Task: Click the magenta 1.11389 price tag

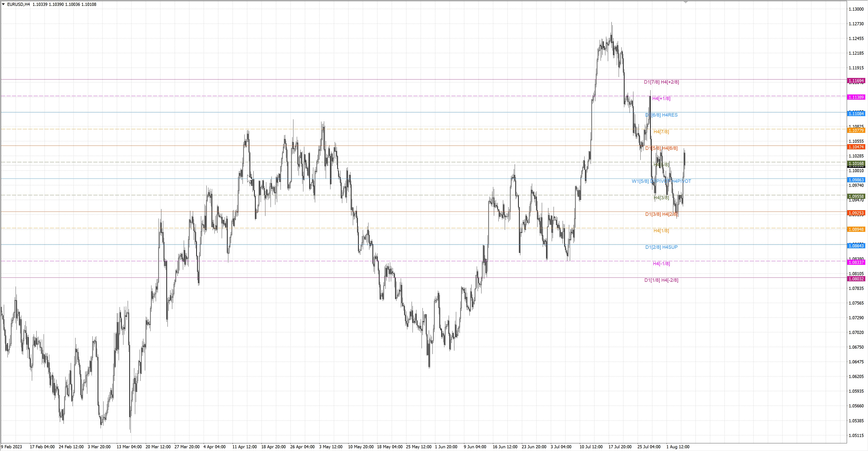Action: pyautogui.click(x=856, y=97)
